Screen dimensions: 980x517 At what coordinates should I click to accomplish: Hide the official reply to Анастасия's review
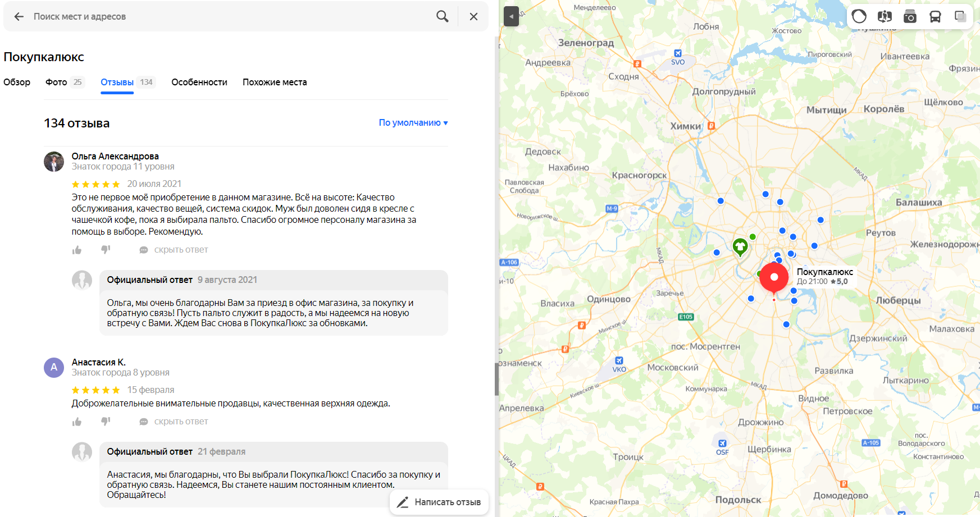click(181, 422)
